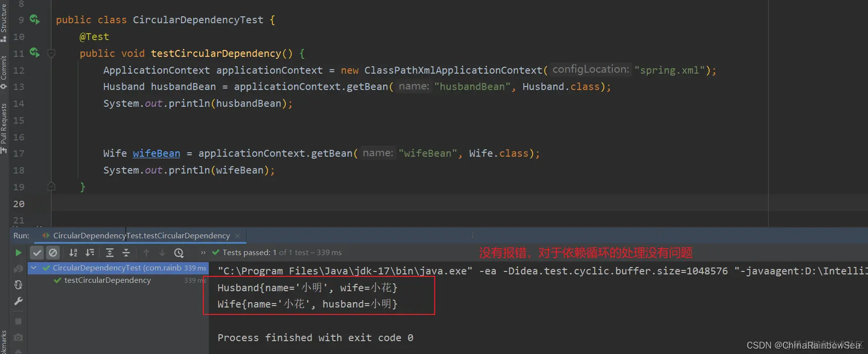Click line number 20 in the gutter
The height and width of the screenshot is (354, 868).
(x=19, y=204)
